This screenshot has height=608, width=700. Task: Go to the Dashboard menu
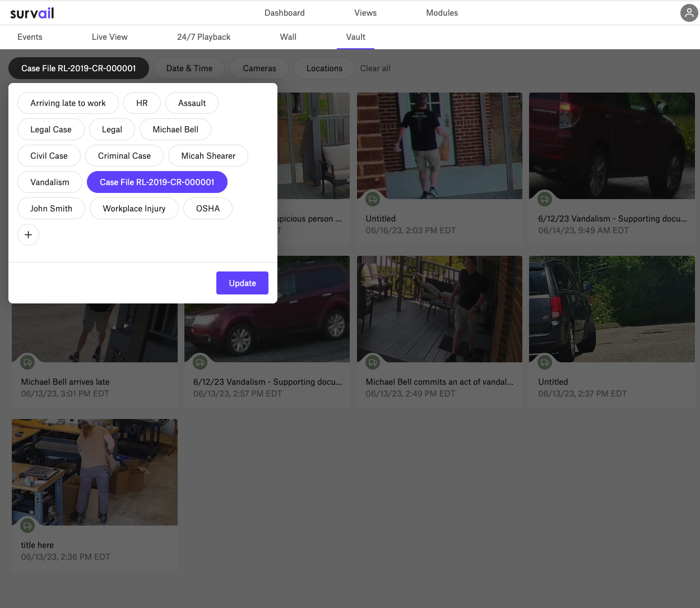pyautogui.click(x=285, y=13)
